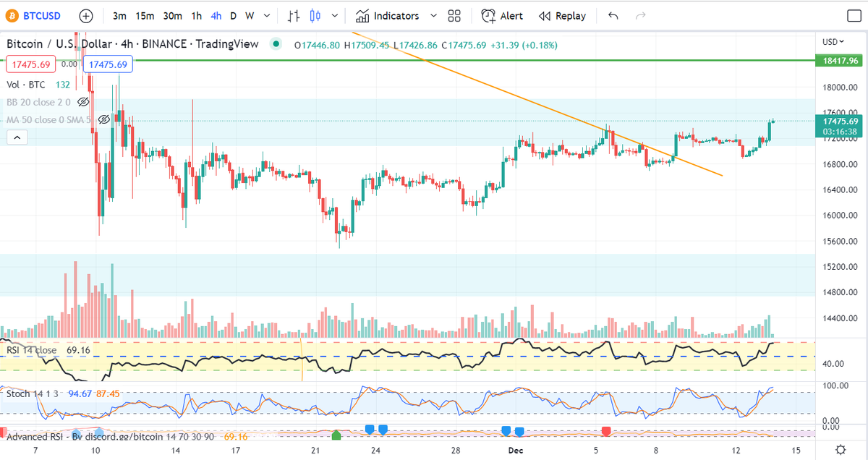
Task: Collapse the indicator legend chevron
Action: click(x=17, y=137)
